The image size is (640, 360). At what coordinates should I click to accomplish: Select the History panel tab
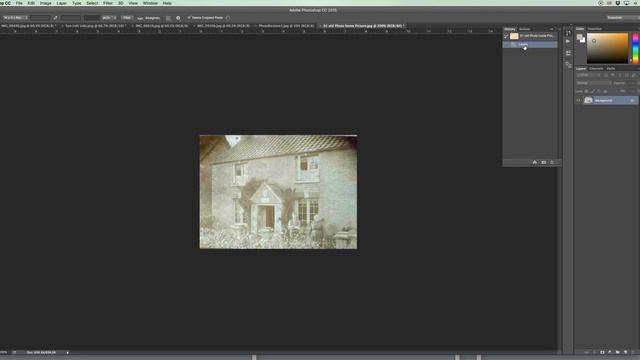(x=509, y=29)
